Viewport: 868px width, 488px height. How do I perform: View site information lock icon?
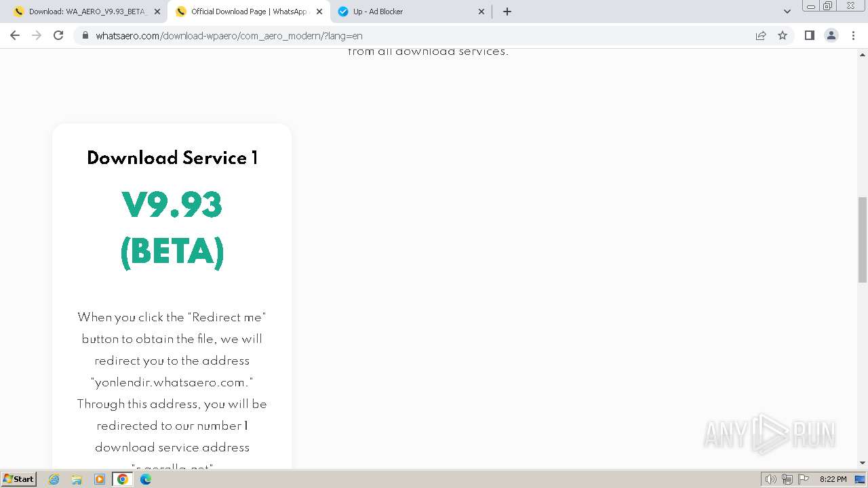pos(85,35)
